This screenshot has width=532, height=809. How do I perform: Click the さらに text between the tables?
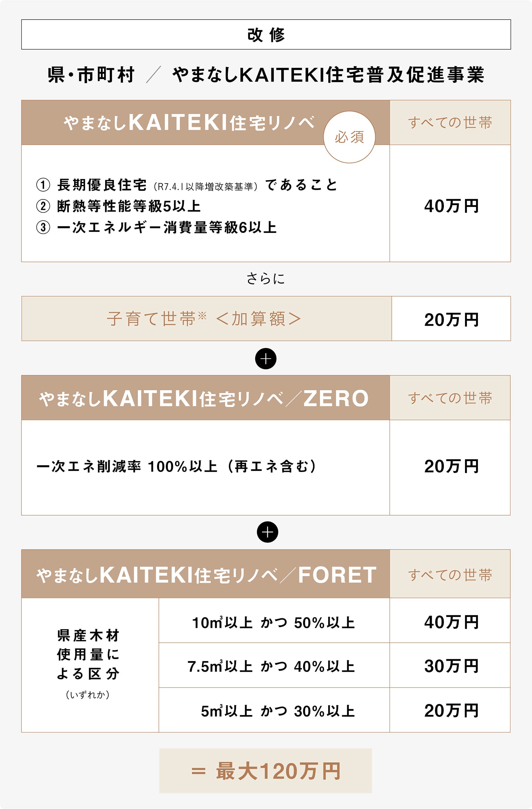tap(266, 279)
